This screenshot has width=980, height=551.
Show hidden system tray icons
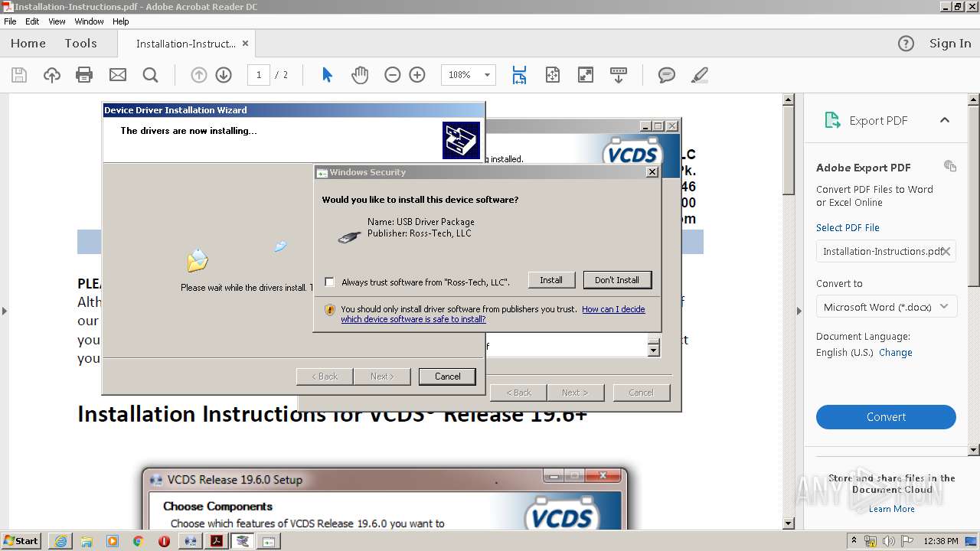854,541
